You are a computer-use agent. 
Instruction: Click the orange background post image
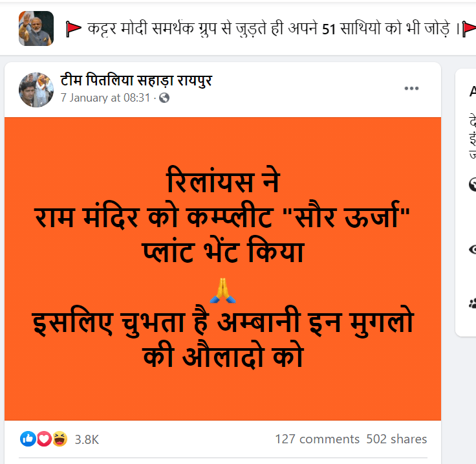pos(222,269)
